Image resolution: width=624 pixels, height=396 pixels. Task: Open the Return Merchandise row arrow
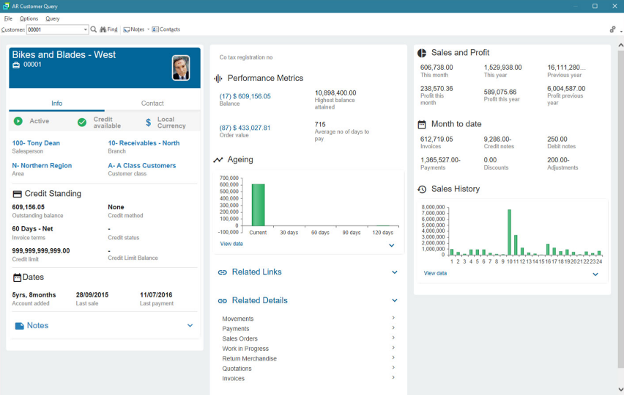393,357
